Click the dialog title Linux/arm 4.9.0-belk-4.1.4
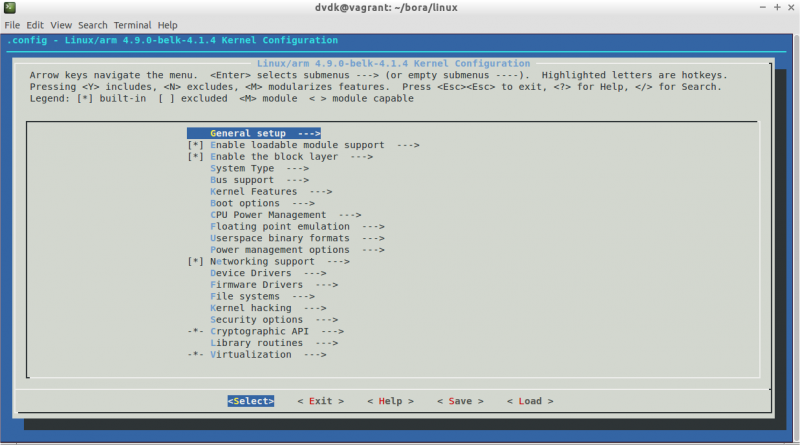This screenshot has width=800, height=445. [x=393, y=63]
